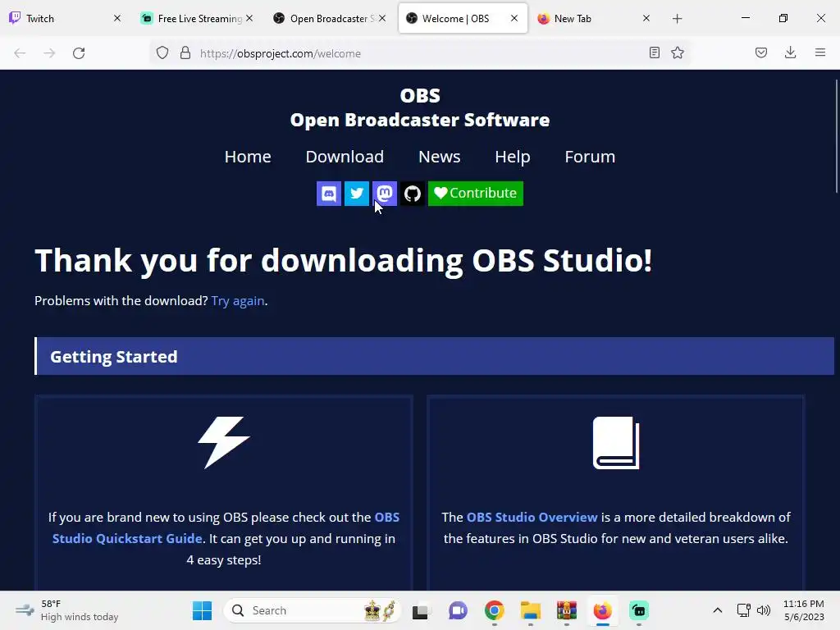Click the 'Thank you for downloading' heading
Screen dimensions: 840x630
coord(344,261)
